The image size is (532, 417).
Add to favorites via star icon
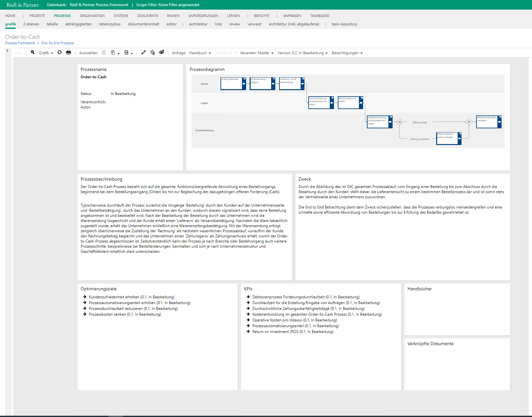(x=153, y=53)
